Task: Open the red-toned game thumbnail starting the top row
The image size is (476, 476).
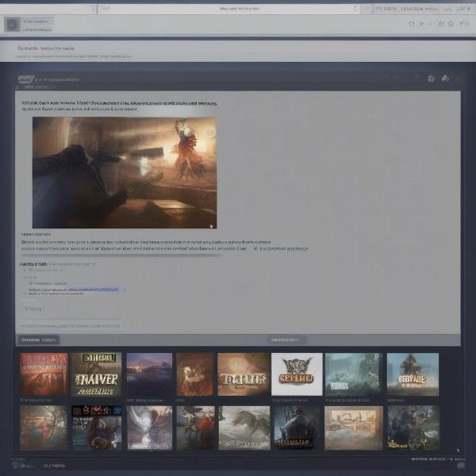Action: (x=44, y=374)
